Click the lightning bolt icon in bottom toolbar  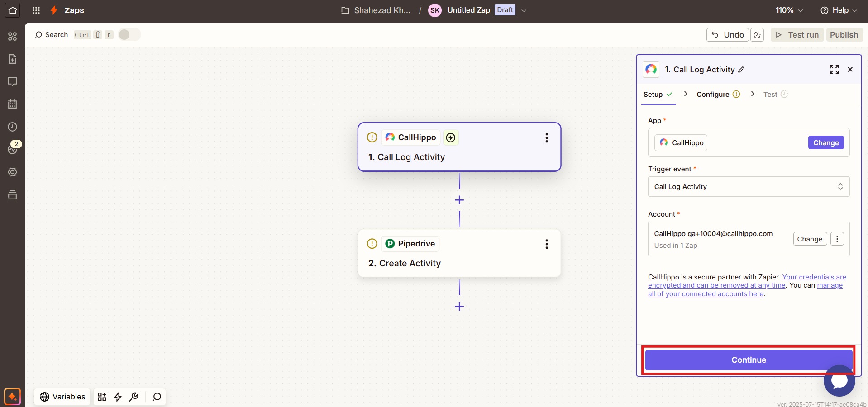(x=118, y=397)
